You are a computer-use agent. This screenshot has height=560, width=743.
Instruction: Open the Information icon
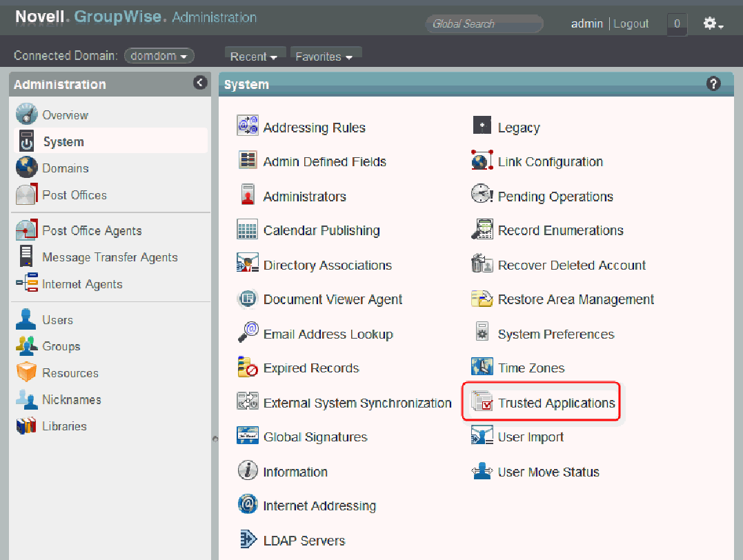[x=248, y=470]
